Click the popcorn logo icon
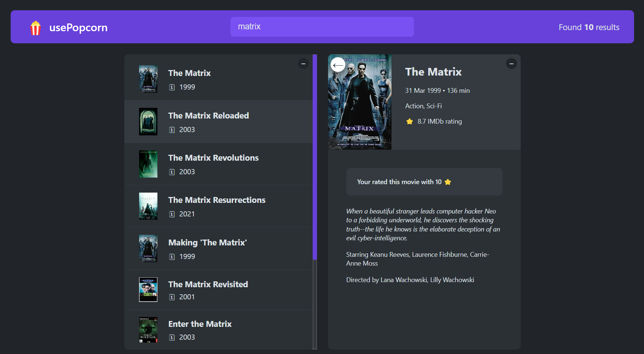Viewport: 644px width, 354px height. [x=36, y=28]
